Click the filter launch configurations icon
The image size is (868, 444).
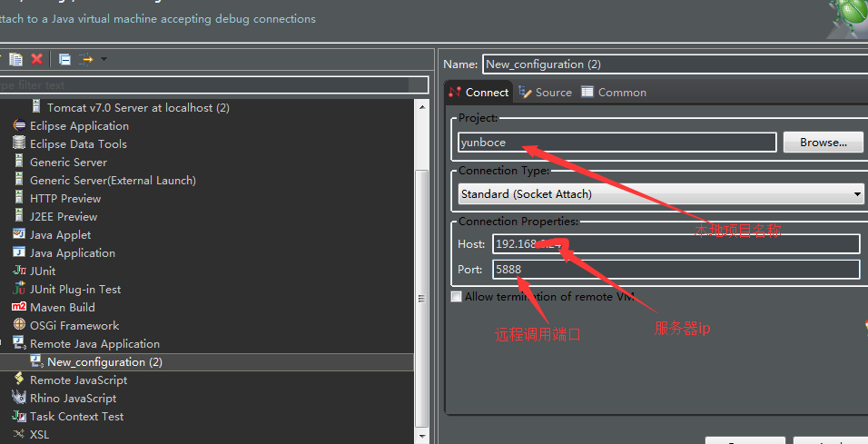(x=86, y=59)
